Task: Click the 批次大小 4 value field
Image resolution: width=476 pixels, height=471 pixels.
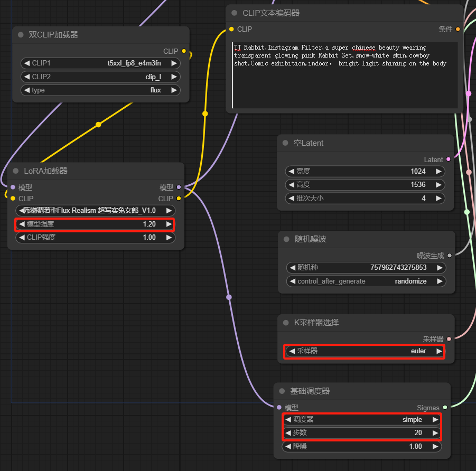Action: [365, 198]
